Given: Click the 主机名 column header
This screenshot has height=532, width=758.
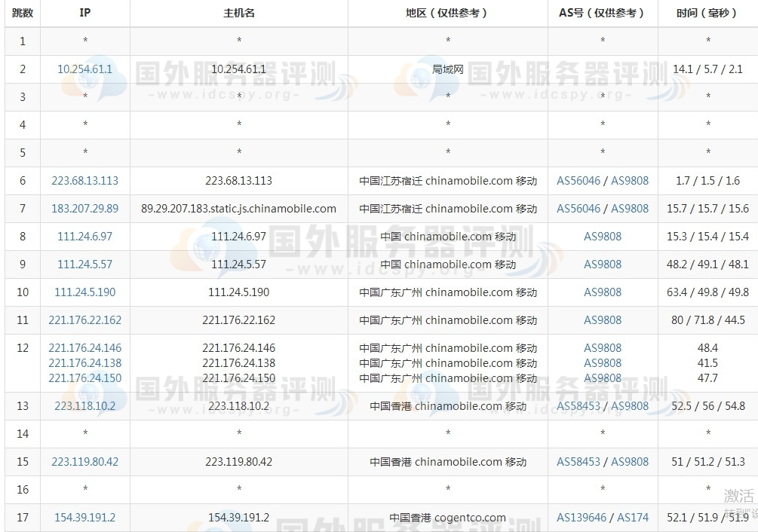Looking at the screenshot, I should [238, 14].
